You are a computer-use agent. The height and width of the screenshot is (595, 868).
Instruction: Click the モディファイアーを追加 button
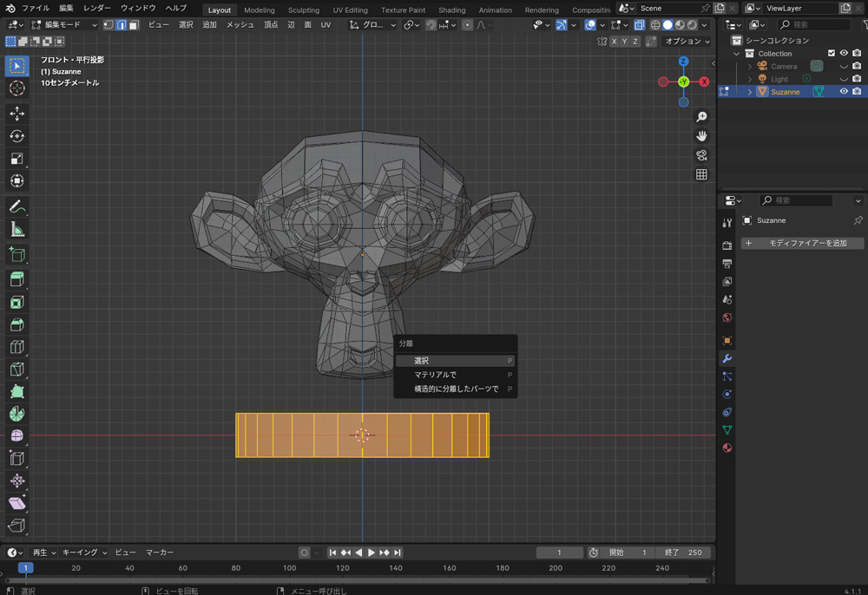(x=801, y=244)
